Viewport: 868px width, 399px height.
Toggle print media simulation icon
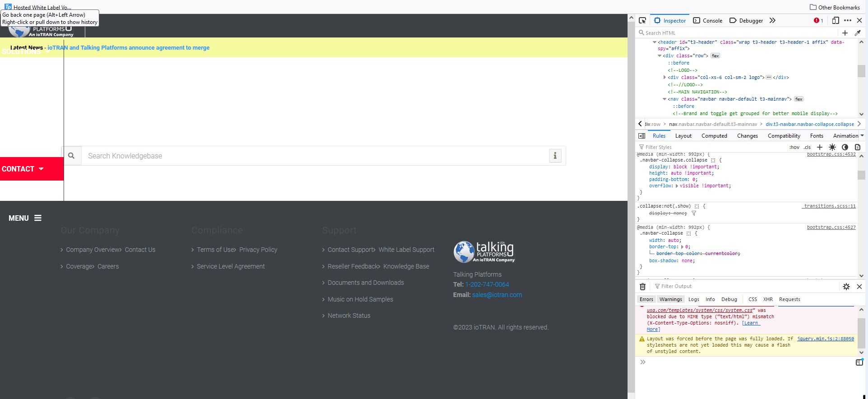point(858,147)
